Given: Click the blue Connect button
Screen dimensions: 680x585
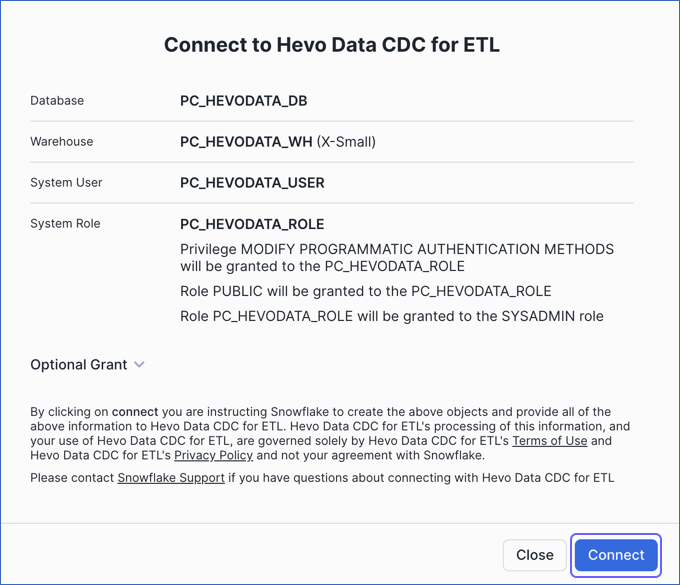Looking at the screenshot, I should point(616,555).
